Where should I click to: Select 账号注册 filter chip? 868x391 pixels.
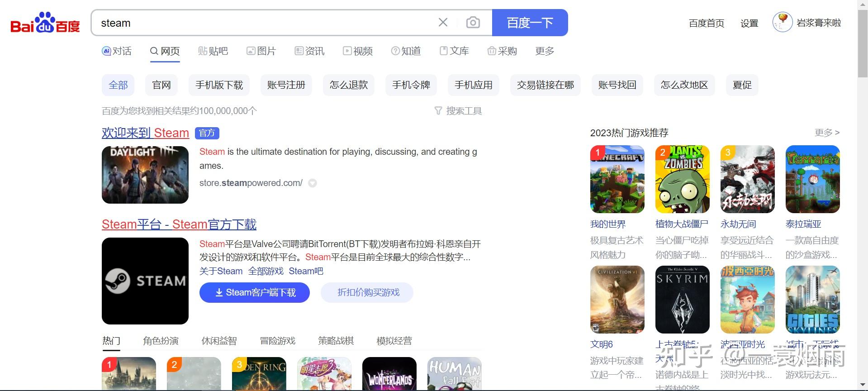(x=286, y=85)
